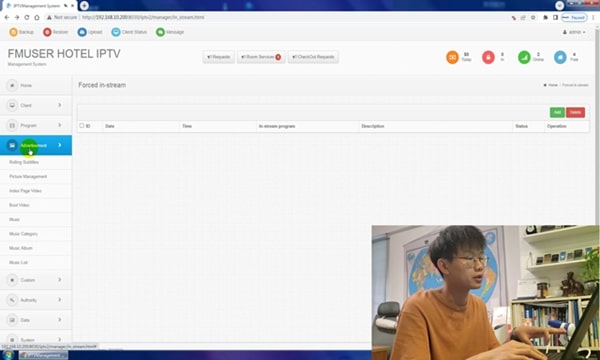Click the IPTV Management taskbar item
The height and width of the screenshot is (360, 600).
coord(43,355)
